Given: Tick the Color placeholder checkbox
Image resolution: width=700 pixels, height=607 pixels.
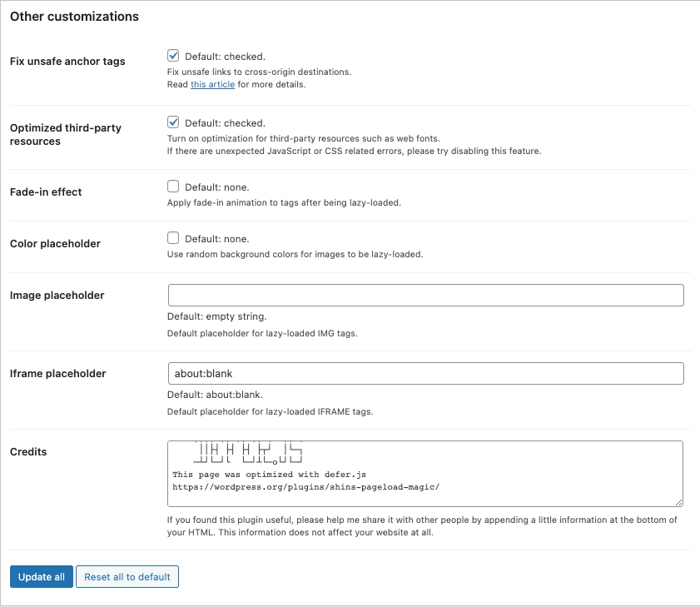Looking at the screenshot, I should tap(174, 238).
